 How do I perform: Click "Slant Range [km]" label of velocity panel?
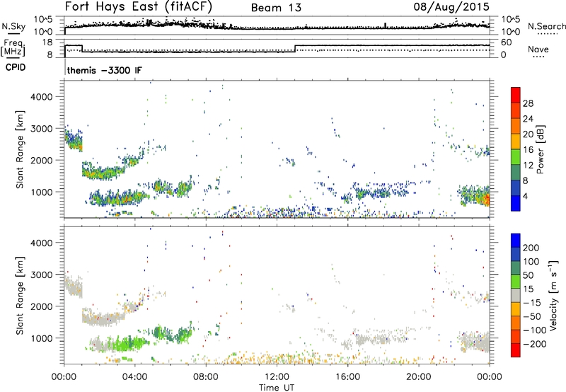20,296
